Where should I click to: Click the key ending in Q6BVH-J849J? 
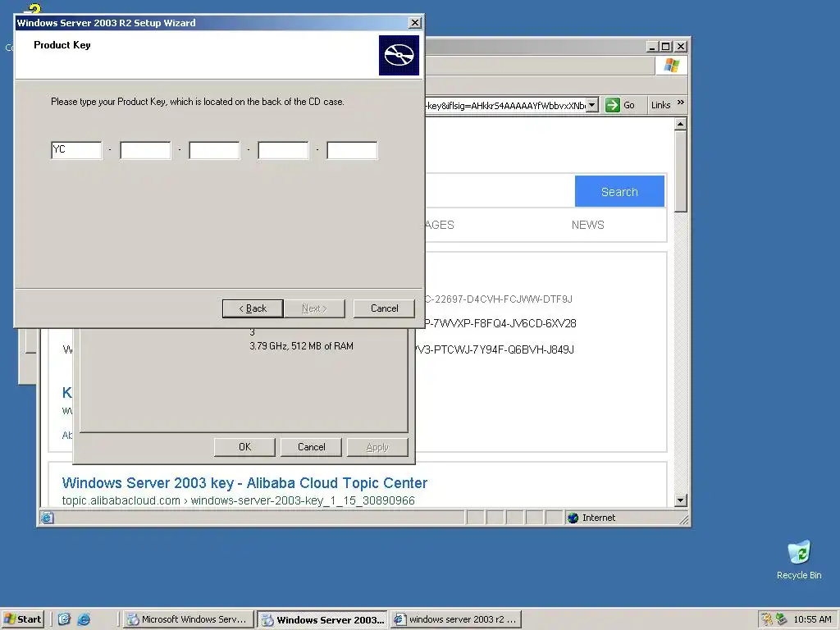pyautogui.click(x=495, y=349)
